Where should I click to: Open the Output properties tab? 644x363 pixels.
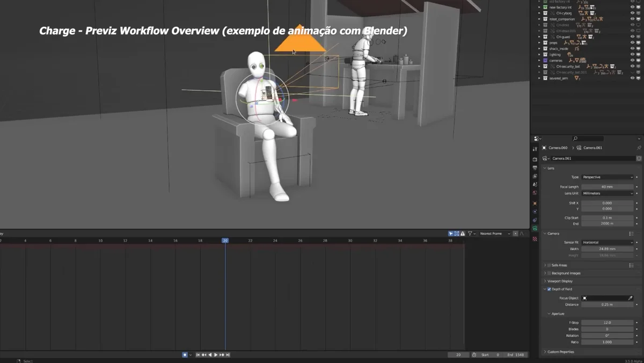coord(535,168)
